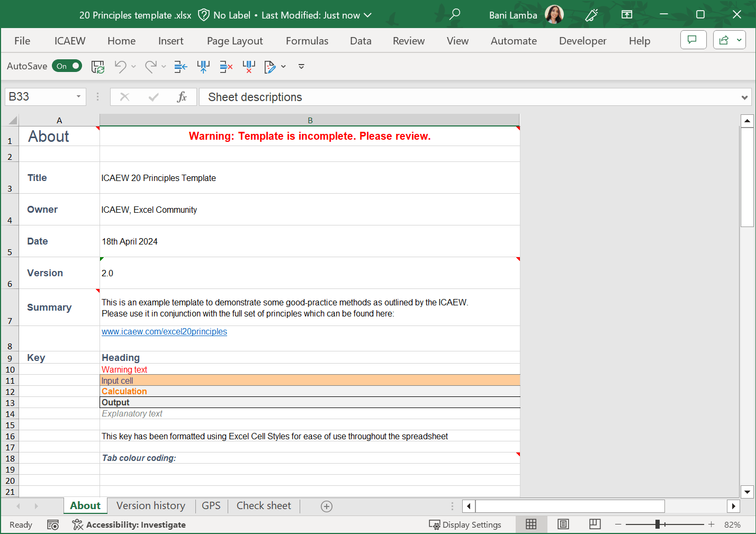
Task: Add a new sheet with plus icon
Action: [x=327, y=506]
